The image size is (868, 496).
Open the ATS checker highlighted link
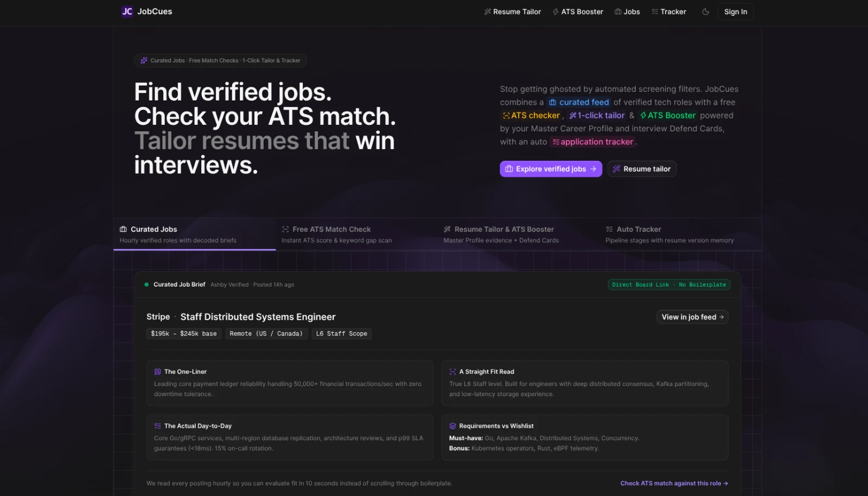click(x=531, y=115)
